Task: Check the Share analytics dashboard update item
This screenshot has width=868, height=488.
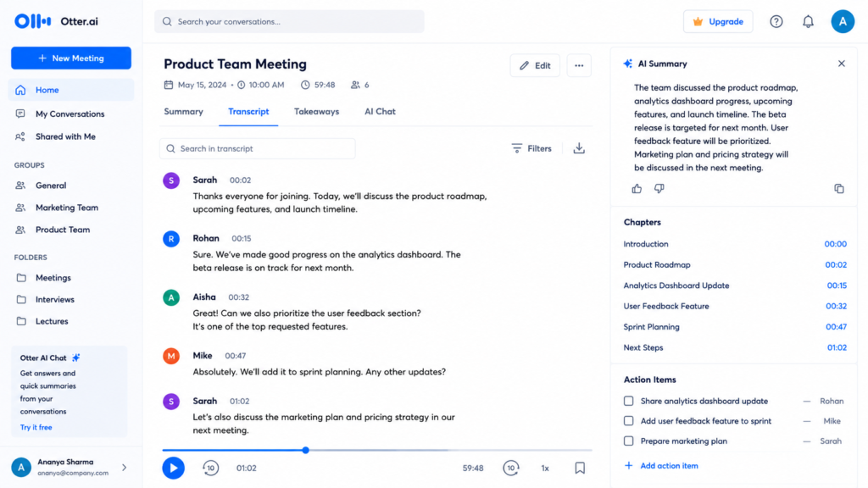Action: coord(628,401)
